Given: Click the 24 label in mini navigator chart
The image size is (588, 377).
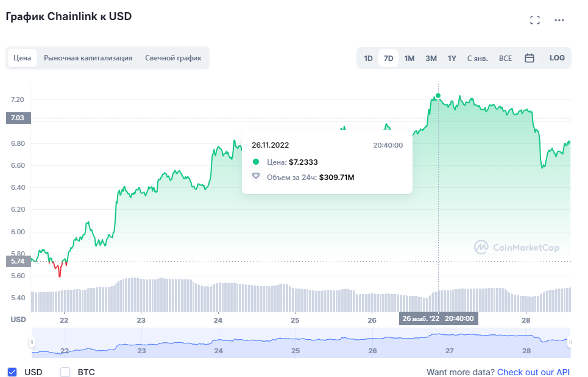Looking at the screenshot, I should point(218,351).
